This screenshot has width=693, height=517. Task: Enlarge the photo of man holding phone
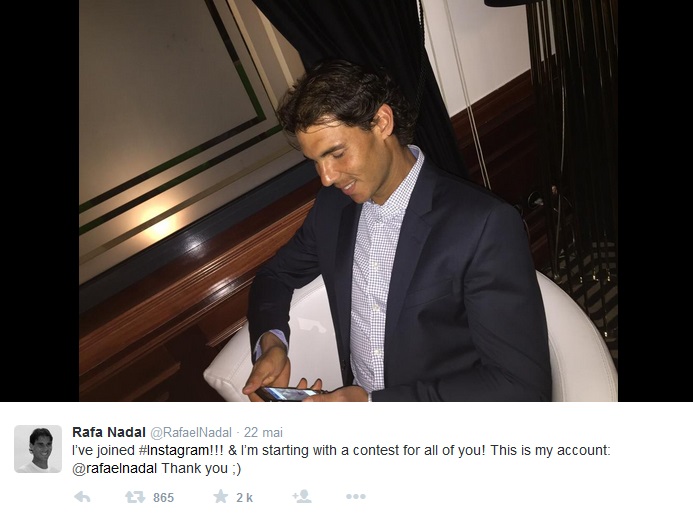pos(348,201)
